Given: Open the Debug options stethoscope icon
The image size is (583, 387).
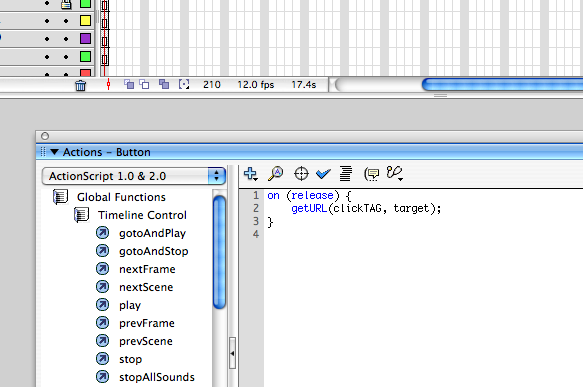Looking at the screenshot, I should click(x=394, y=173).
